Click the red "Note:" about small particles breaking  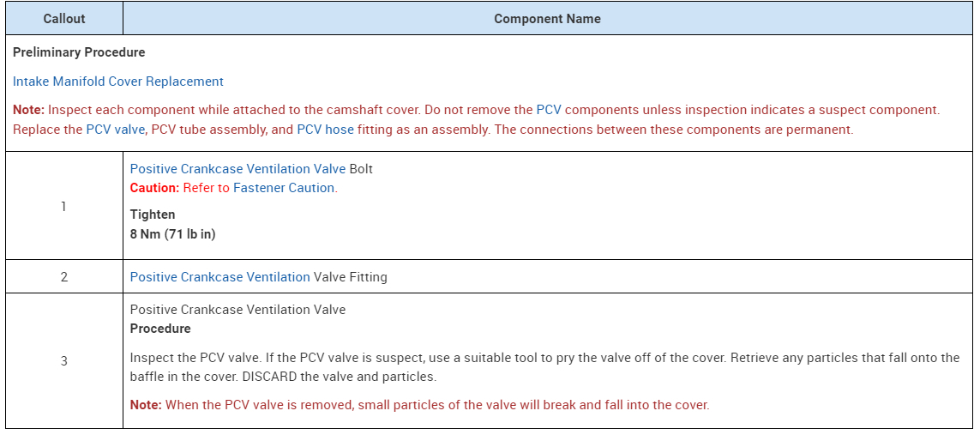point(146,405)
